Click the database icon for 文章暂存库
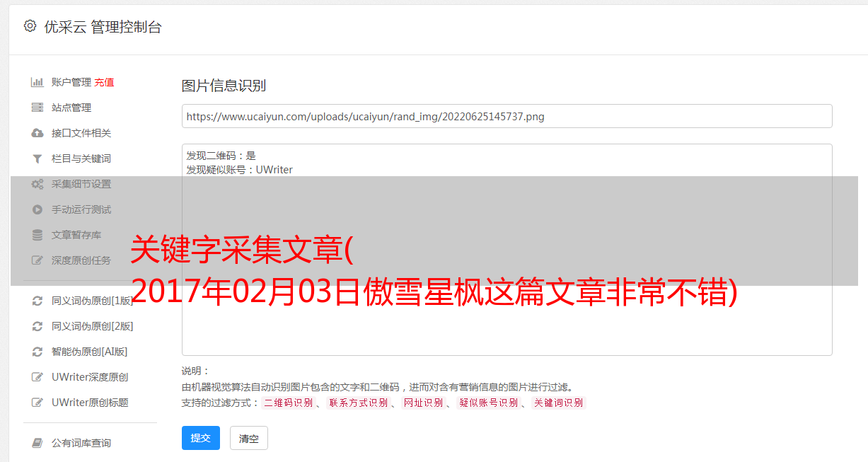The image size is (868, 462). point(37,235)
